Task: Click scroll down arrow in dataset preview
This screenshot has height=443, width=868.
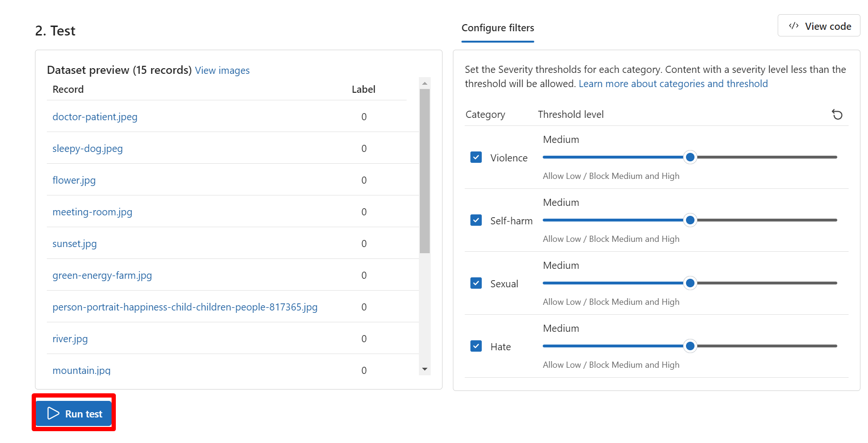Action: [x=425, y=369]
